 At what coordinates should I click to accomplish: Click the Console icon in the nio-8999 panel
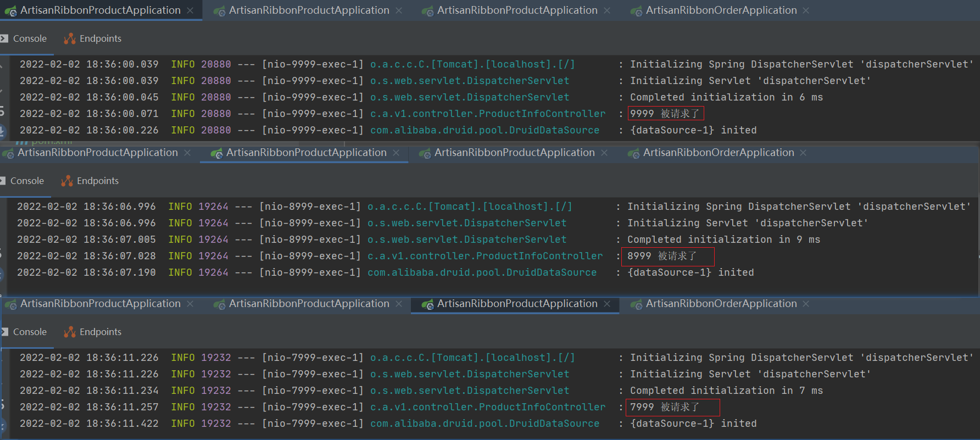(2, 181)
